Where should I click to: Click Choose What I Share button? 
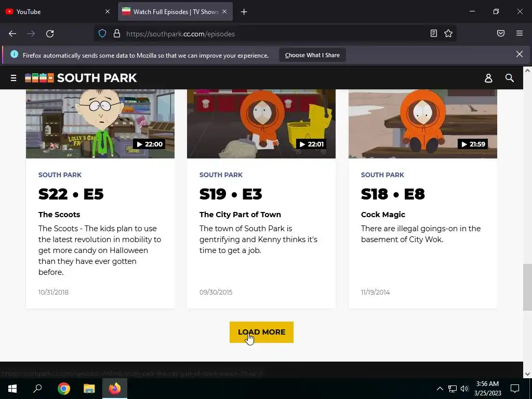point(312,55)
